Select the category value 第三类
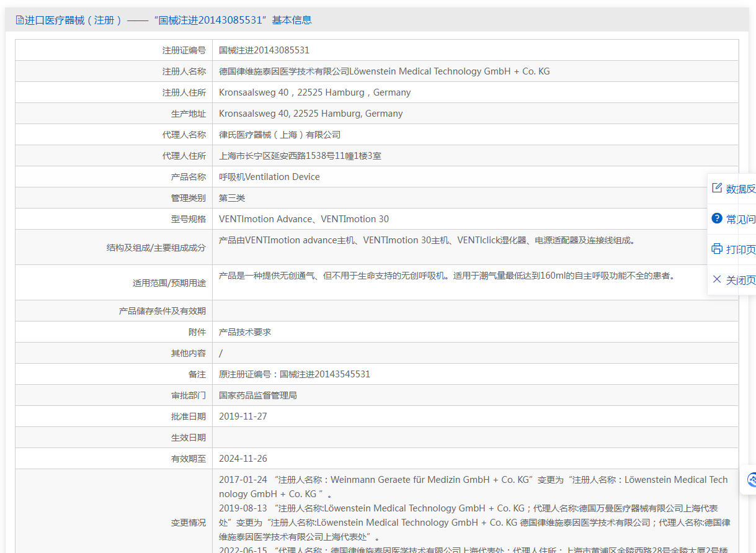Viewport: 756px width, 553px height. (232, 198)
